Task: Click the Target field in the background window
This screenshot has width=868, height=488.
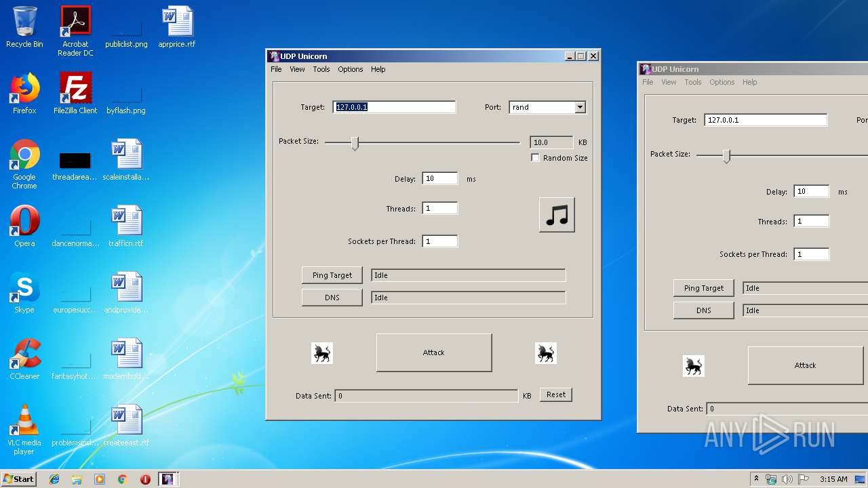Action: 766,120
